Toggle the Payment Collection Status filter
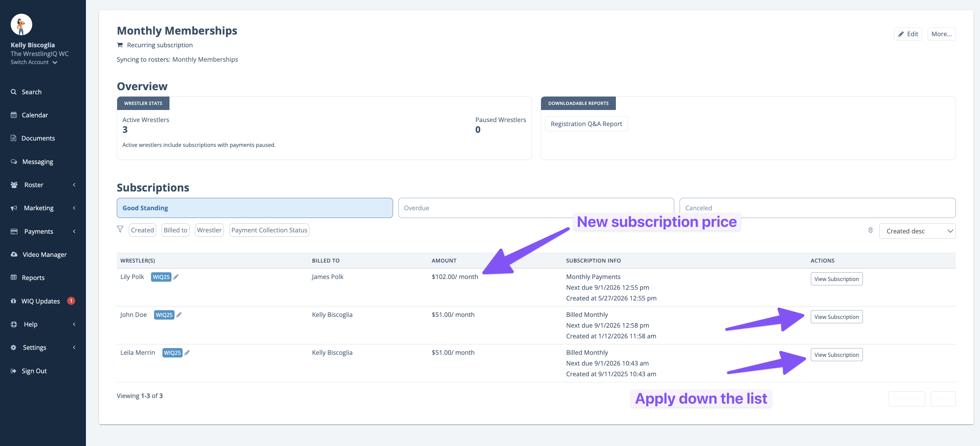This screenshot has width=980, height=446. 269,230
